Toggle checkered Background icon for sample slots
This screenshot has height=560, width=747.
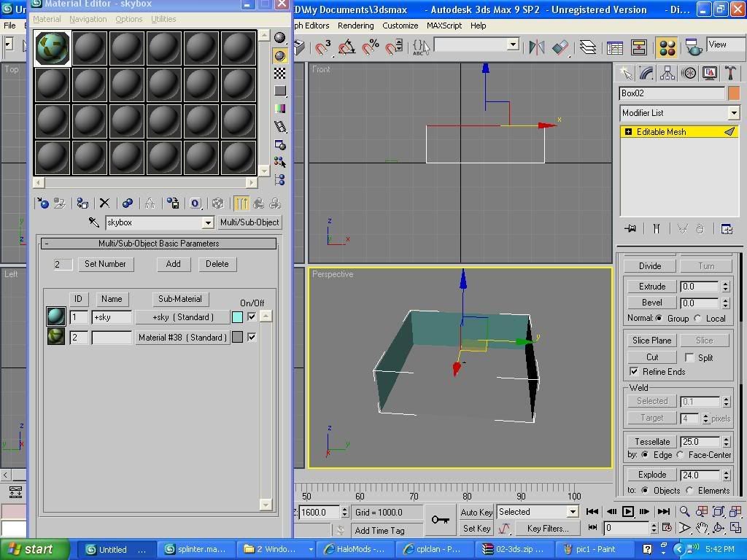click(x=279, y=73)
